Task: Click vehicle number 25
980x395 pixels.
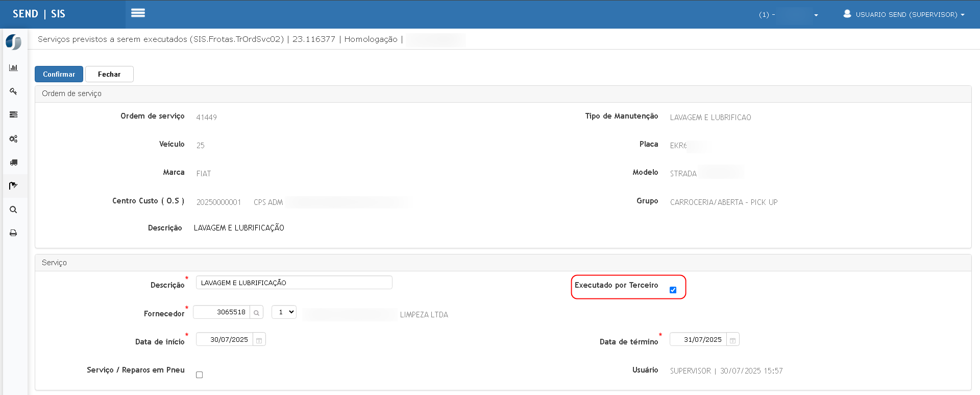Action: [201, 146]
